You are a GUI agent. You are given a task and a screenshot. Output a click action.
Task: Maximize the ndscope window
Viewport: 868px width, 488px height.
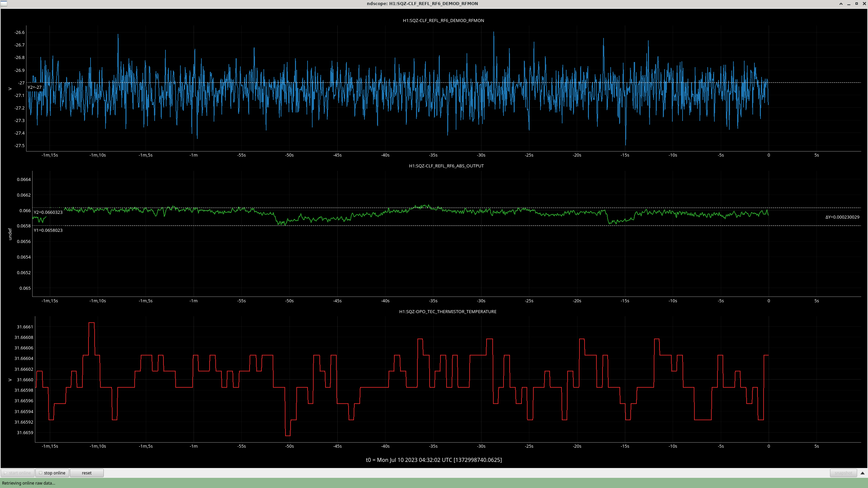point(856,4)
